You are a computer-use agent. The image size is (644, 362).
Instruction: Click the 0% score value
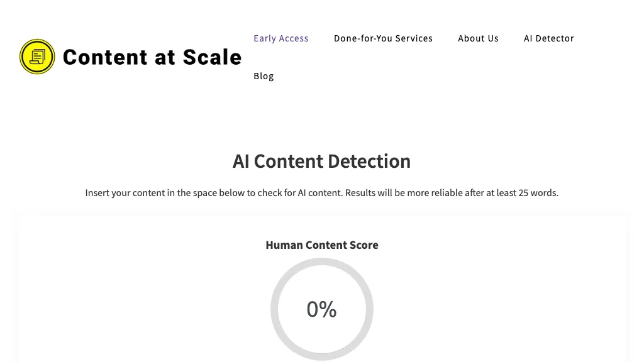pos(321,309)
